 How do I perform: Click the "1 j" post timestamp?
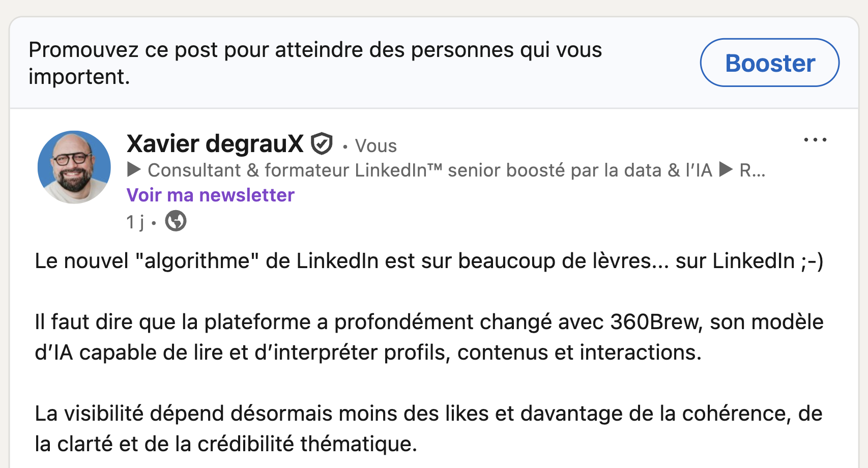(x=135, y=222)
